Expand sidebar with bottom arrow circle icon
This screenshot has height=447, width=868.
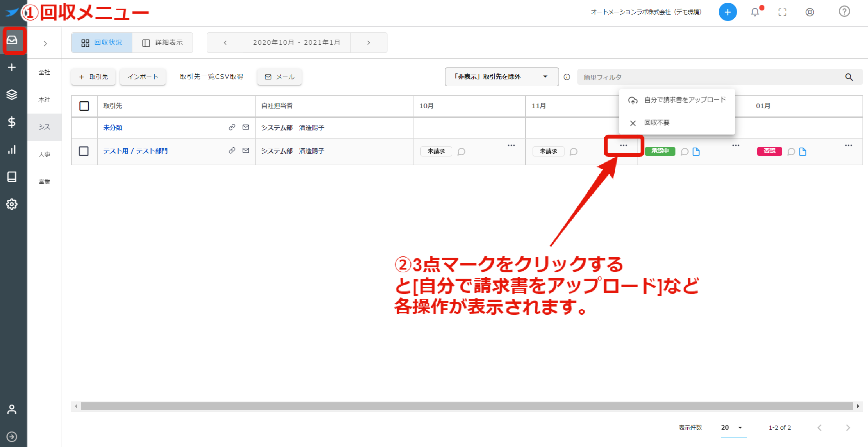click(12, 437)
